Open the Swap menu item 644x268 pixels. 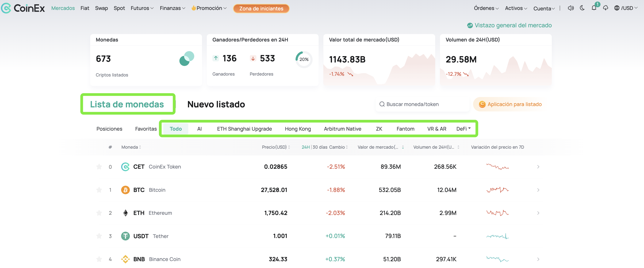point(101,8)
